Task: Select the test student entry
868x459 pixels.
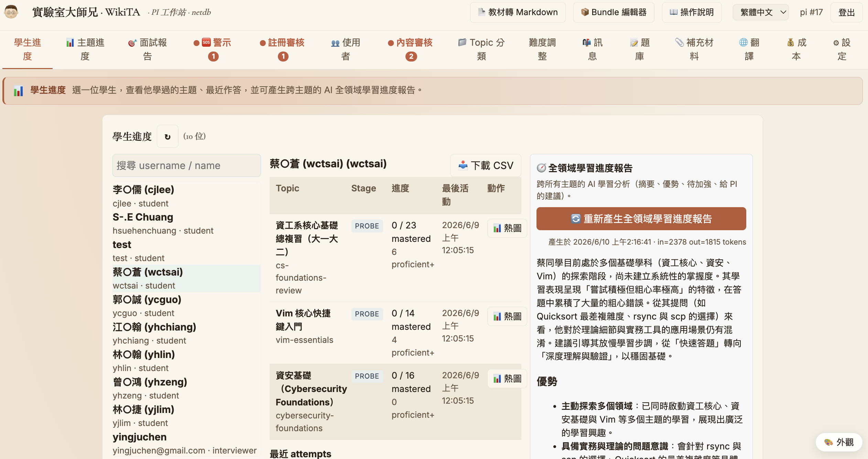Action: point(187,251)
